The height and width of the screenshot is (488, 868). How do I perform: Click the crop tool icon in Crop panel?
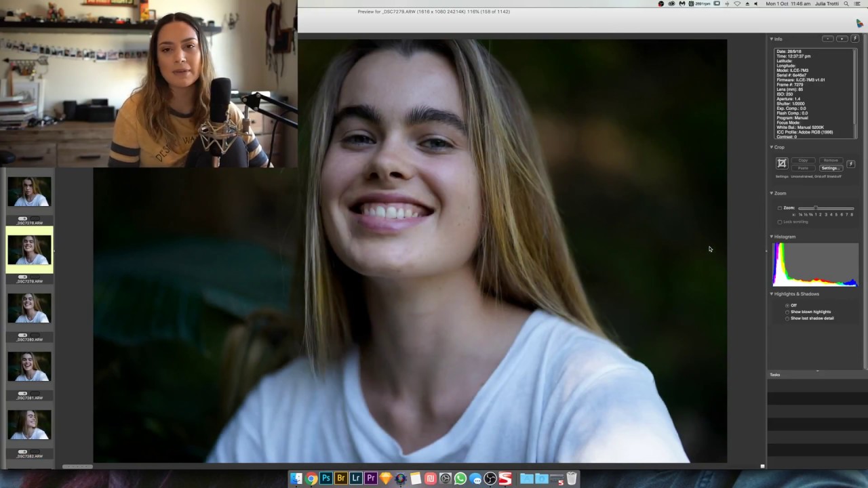[x=781, y=163]
